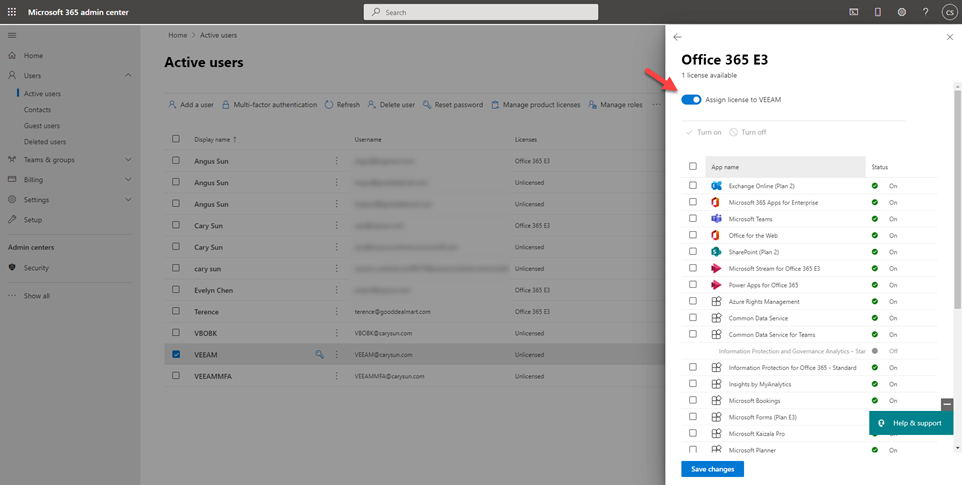
Task: Check the Exchange Online (Plan 2) checkbox
Action: [693, 185]
